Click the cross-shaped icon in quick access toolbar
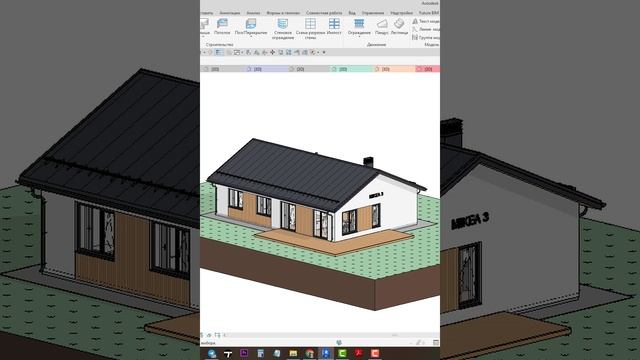 (272, 52)
